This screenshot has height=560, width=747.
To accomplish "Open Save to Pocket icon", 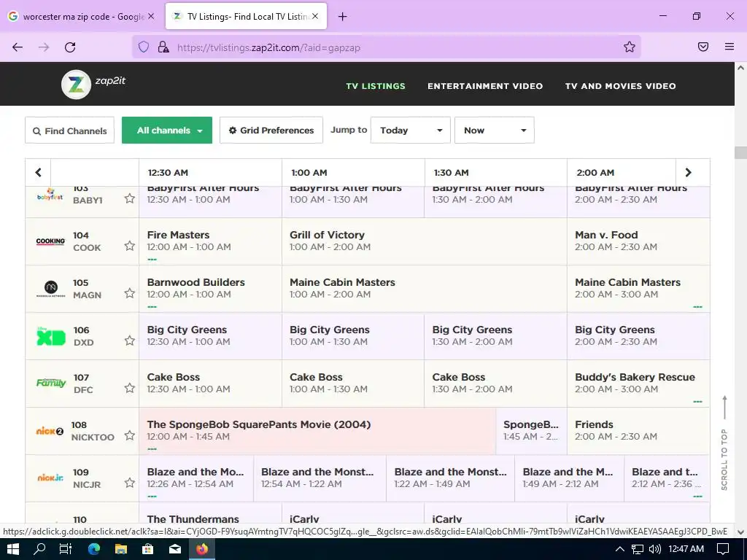I will pos(703,47).
